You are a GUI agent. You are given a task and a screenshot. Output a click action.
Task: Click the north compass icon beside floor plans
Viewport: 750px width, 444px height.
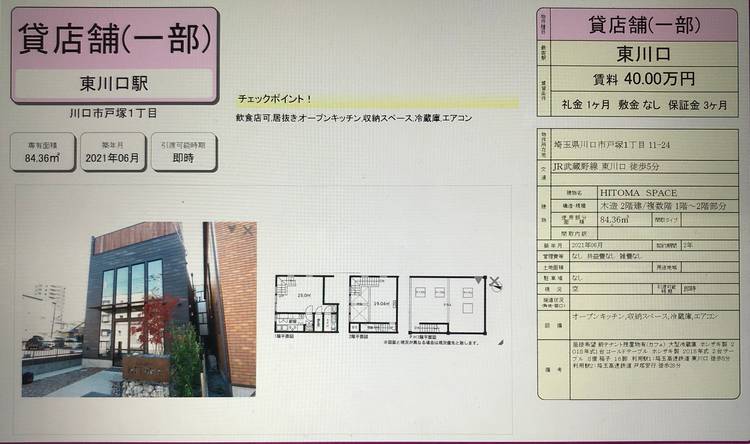coord(493,283)
